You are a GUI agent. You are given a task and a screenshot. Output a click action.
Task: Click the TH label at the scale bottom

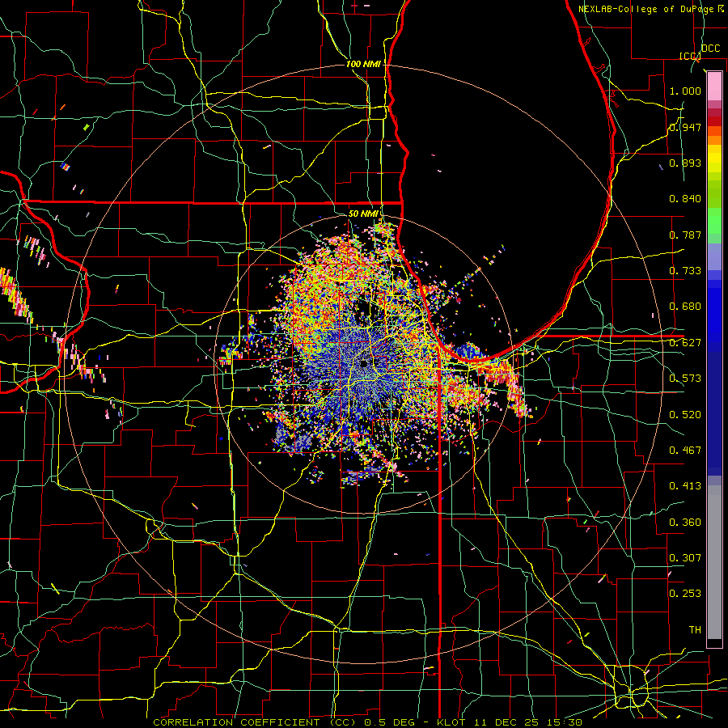(695, 630)
